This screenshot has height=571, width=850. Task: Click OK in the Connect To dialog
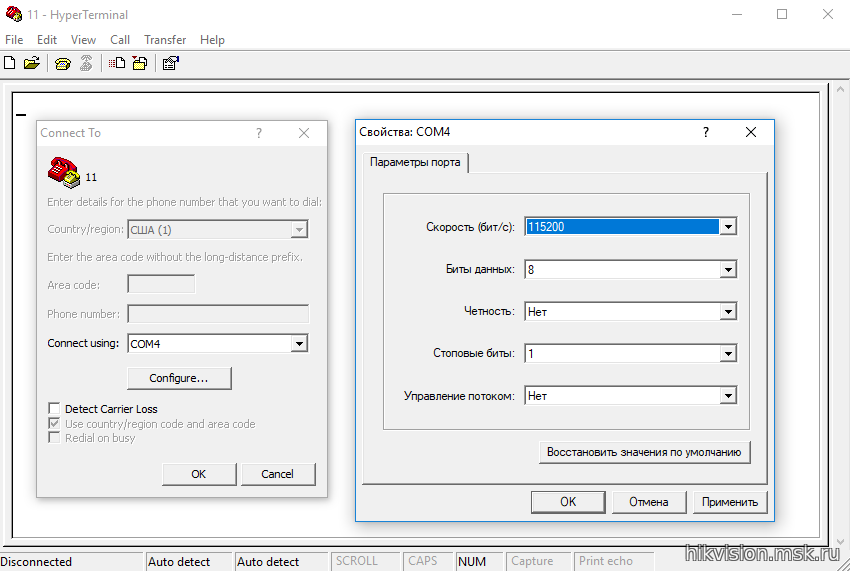click(x=199, y=474)
